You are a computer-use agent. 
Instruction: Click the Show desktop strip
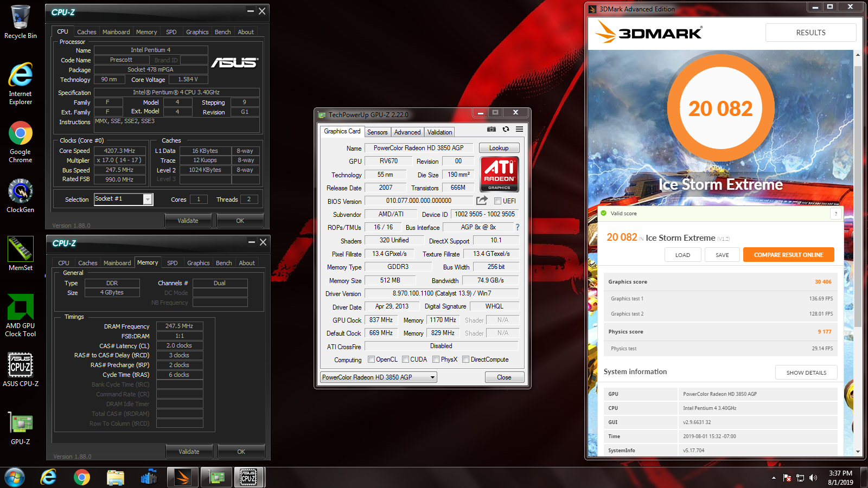pos(864,478)
